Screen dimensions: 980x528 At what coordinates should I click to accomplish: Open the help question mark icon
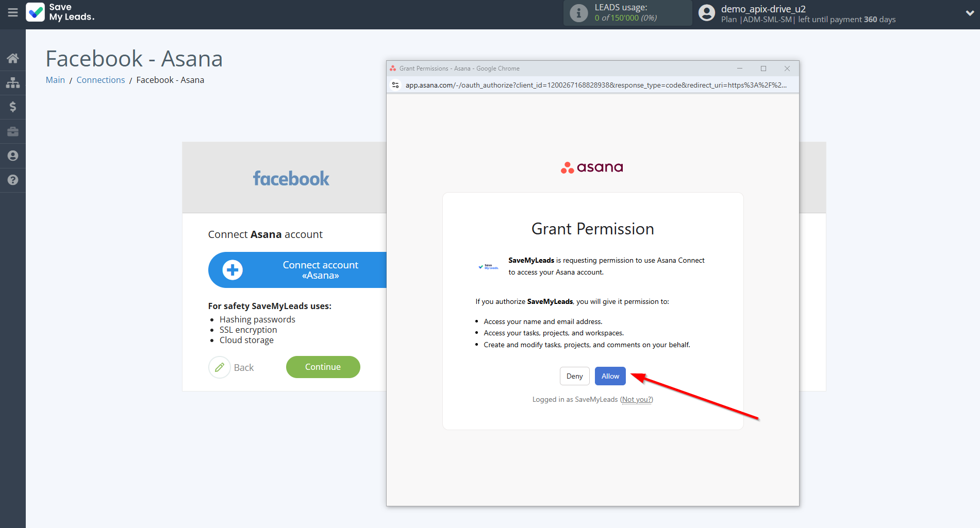pyautogui.click(x=13, y=180)
